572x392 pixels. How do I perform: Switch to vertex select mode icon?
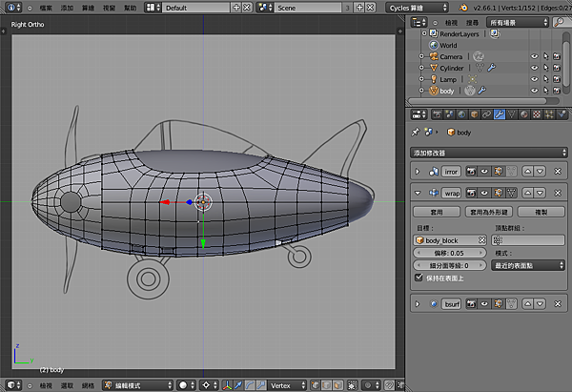316,385
